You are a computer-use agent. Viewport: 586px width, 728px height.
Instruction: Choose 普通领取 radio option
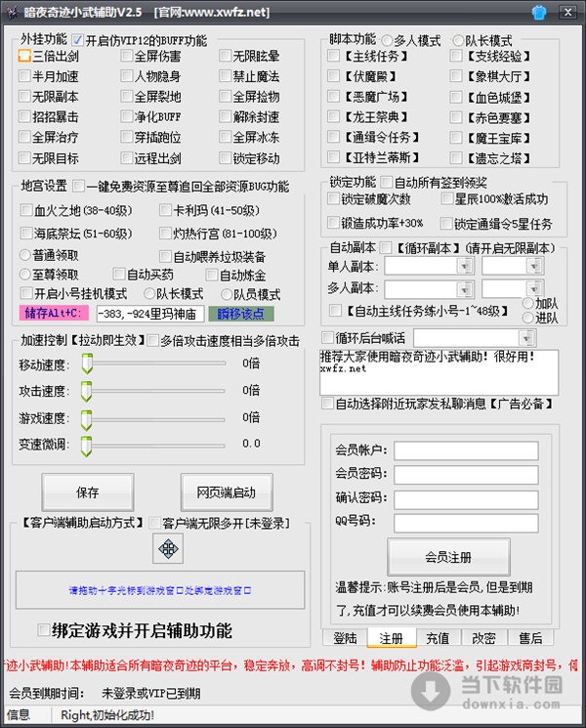click(25, 255)
